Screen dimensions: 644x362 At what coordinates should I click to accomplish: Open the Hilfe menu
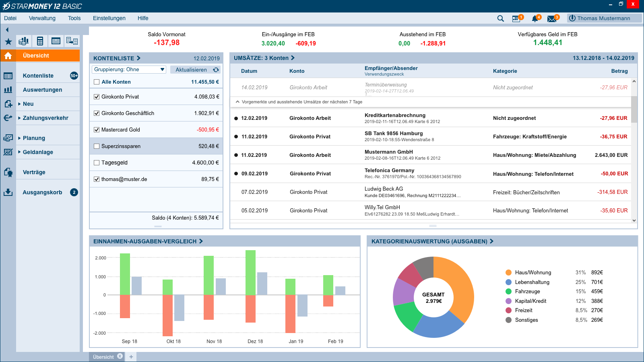pyautogui.click(x=143, y=18)
